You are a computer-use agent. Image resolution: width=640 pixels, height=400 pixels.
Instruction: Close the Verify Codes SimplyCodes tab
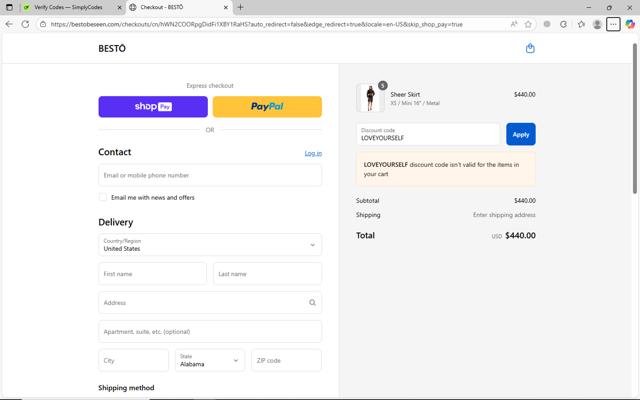coord(119,7)
